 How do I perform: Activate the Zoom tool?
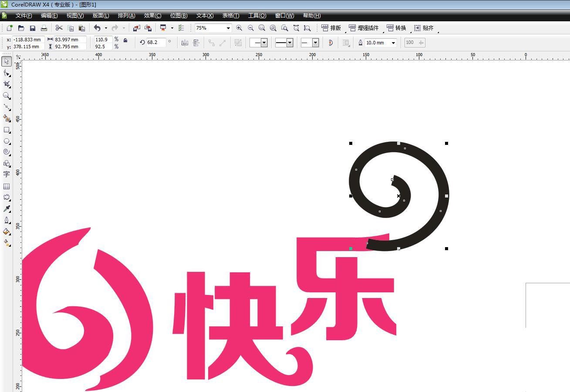(7, 95)
